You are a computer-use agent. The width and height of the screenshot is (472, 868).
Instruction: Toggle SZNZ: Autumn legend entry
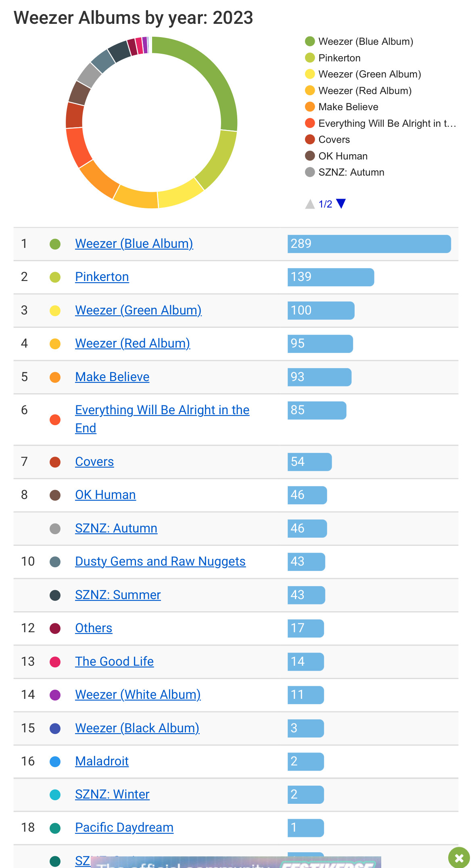click(345, 172)
